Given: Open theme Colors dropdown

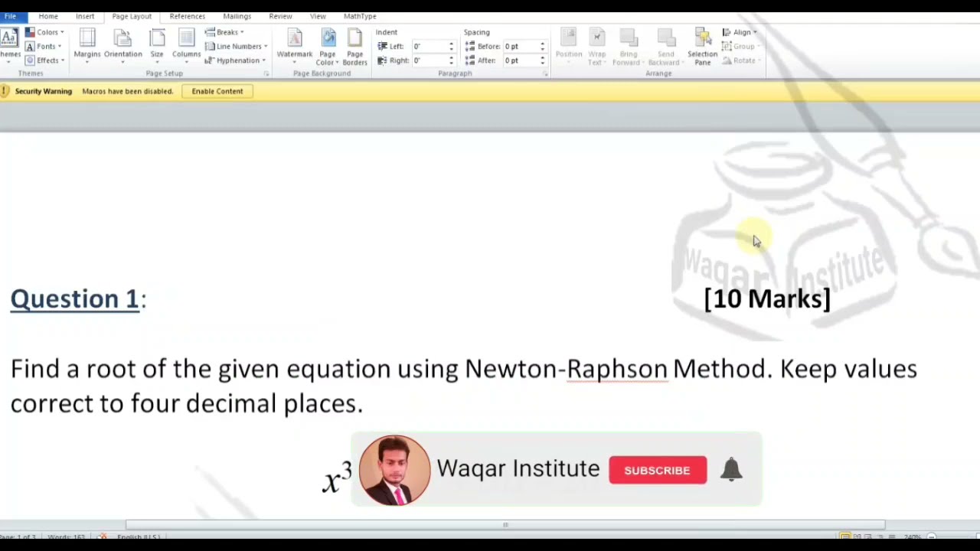Looking at the screenshot, I should 45,32.
